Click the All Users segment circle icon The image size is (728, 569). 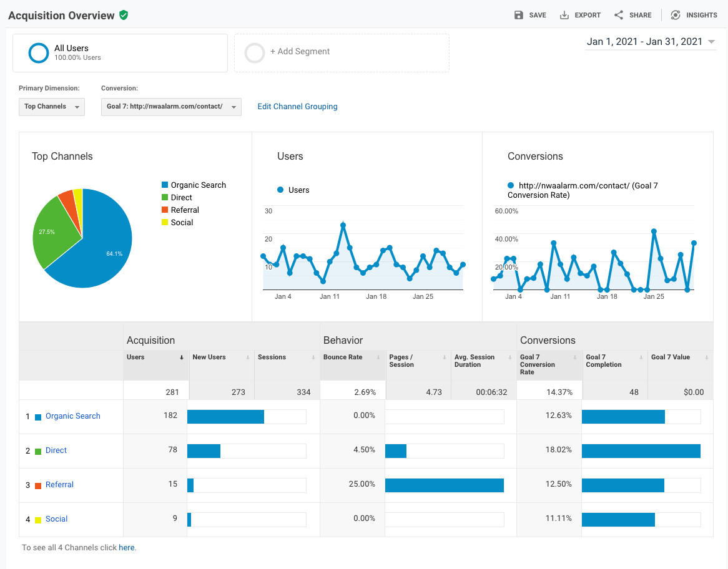pyautogui.click(x=39, y=53)
